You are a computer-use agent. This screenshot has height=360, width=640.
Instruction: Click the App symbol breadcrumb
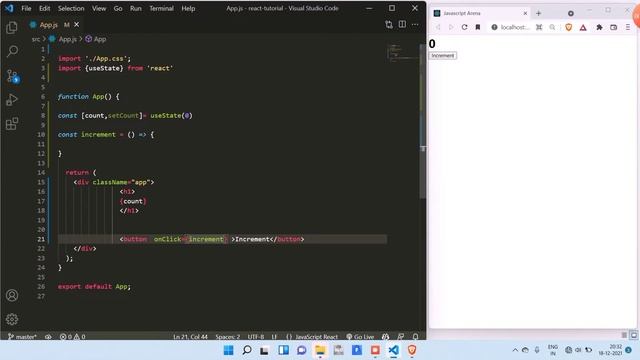(x=100, y=39)
